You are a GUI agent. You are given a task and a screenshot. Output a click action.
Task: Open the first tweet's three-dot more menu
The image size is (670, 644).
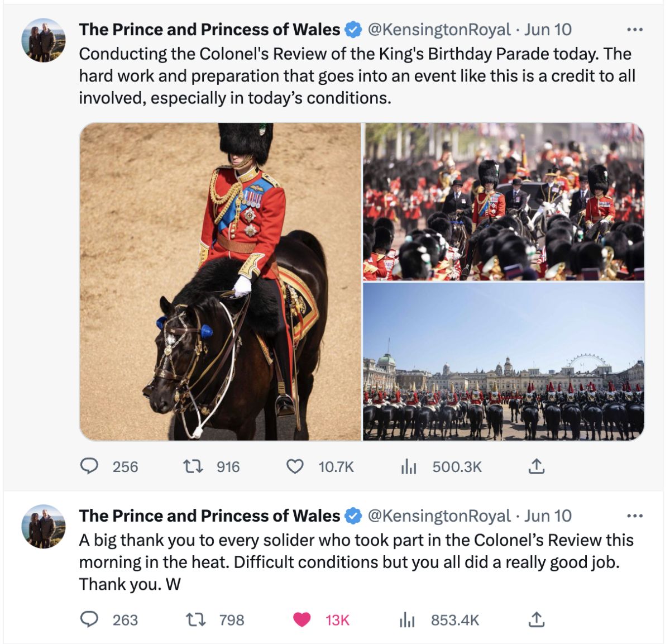click(635, 30)
